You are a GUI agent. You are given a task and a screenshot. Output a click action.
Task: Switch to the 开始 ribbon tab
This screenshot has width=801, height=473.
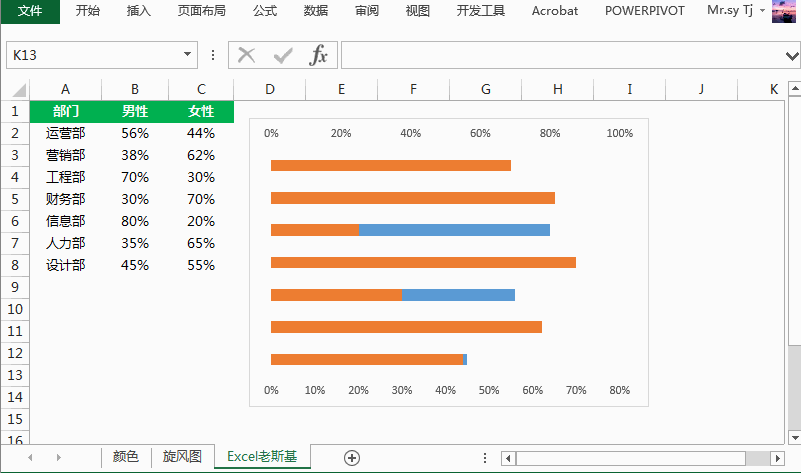click(x=88, y=11)
